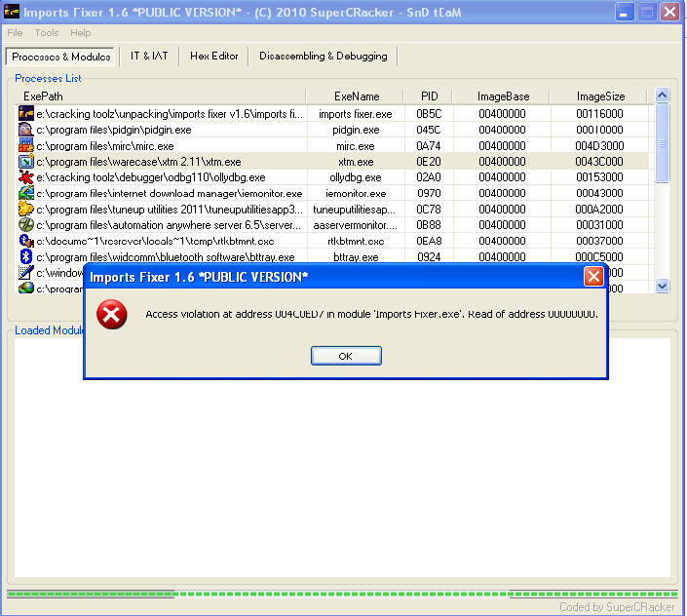Click the Imports Fixer title bar icon

tap(12, 12)
